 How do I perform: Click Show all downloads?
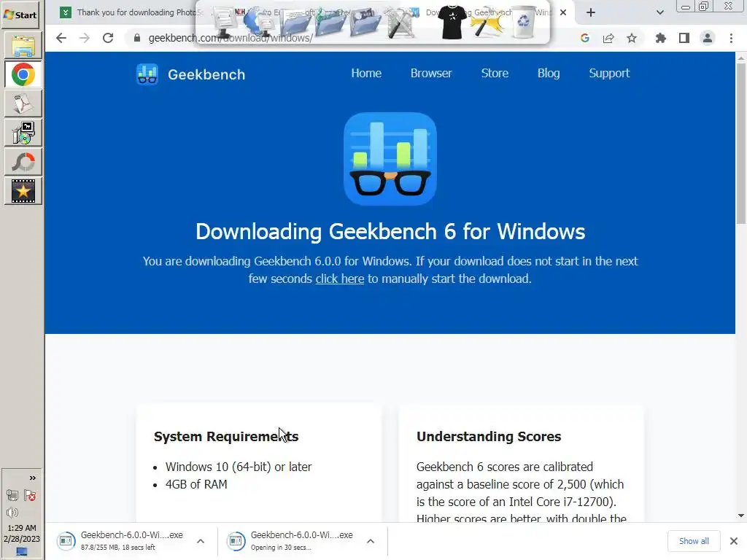[x=694, y=541]
